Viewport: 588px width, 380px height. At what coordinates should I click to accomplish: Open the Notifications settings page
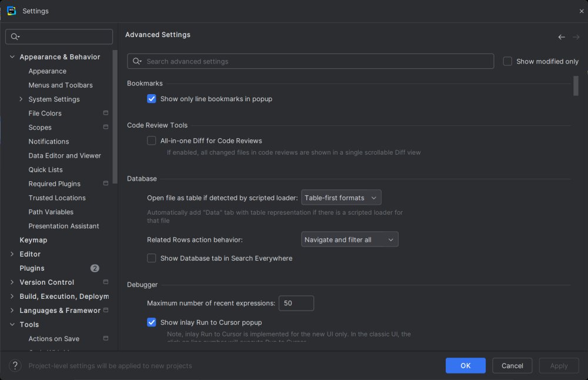(x=49, y=141)
